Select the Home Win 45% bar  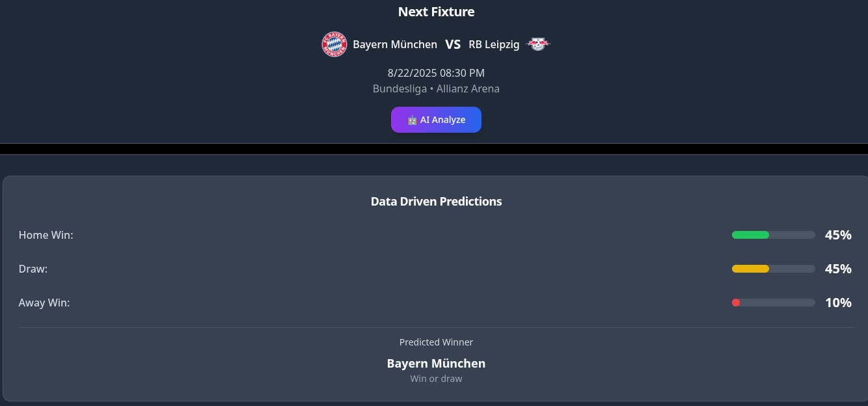coord(773,235)
